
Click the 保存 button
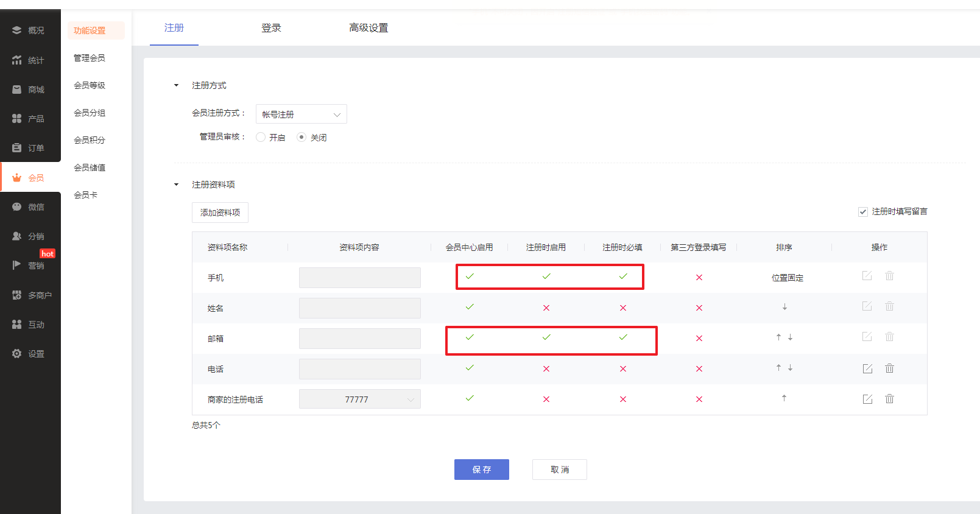pyautogui.click(x=482, y=470)
